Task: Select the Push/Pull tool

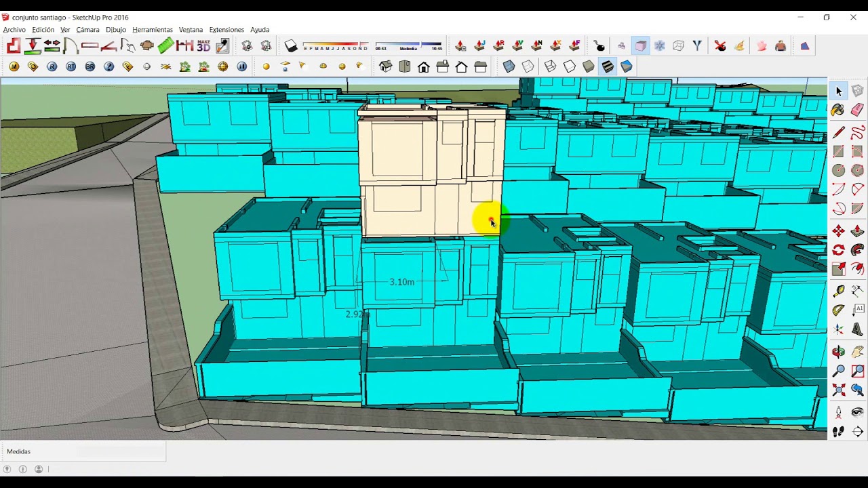Action: pyautogui.click(x=858, y=231)
